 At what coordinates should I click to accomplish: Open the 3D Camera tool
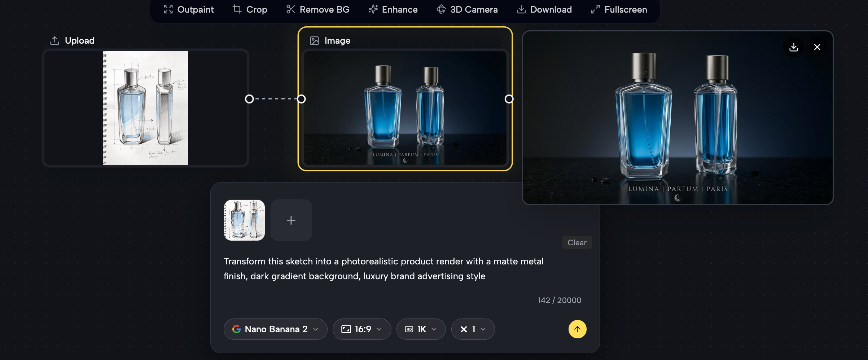(467, 10)
